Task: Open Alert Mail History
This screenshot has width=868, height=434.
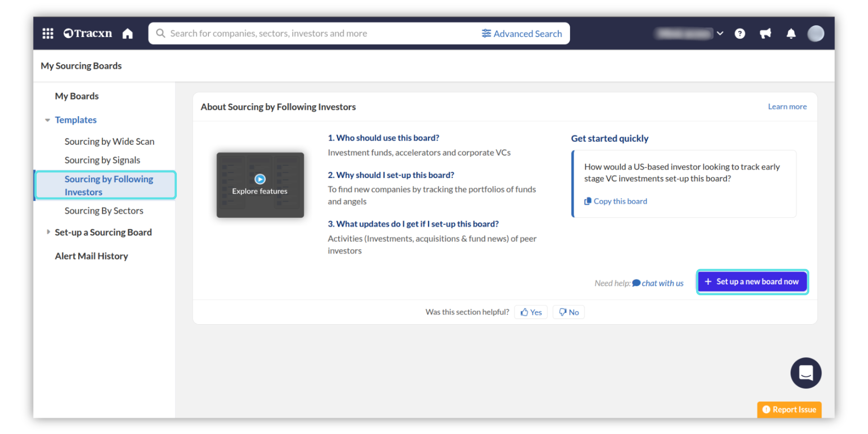Action: pos(91,256)
